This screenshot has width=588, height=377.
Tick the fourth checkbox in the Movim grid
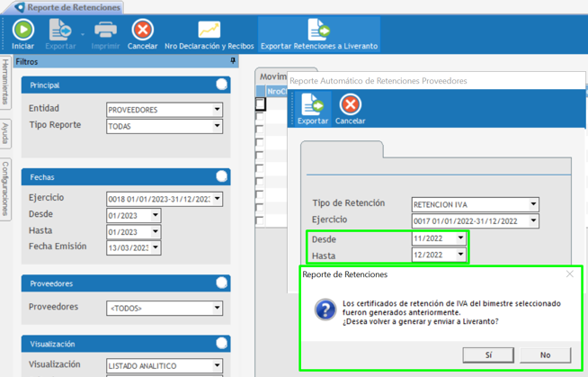click(x=260, y=142)
